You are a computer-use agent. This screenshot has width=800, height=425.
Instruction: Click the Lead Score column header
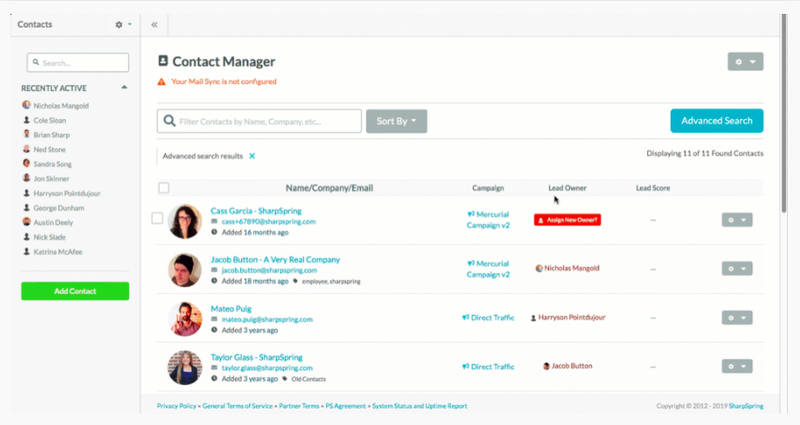(x=653, y=188)
